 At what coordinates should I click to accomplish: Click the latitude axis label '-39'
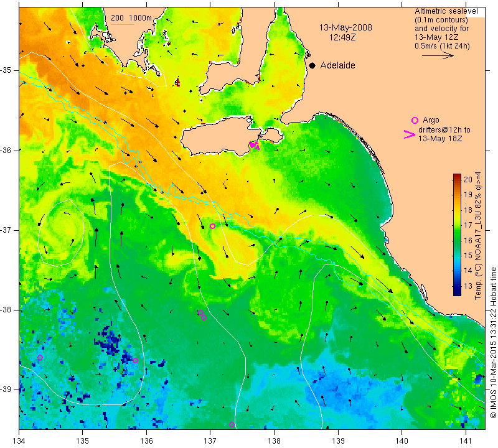[x=6, y=390]
